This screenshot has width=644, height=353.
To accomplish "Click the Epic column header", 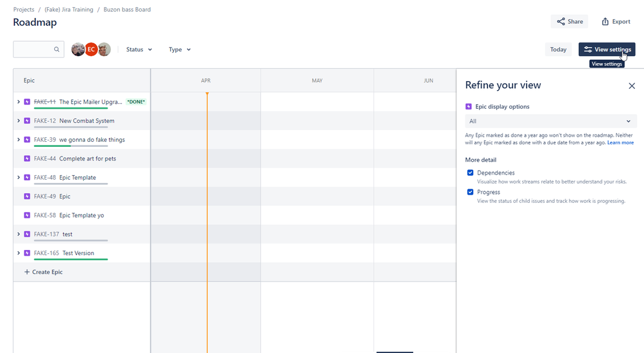I will (x=29, y=81).
